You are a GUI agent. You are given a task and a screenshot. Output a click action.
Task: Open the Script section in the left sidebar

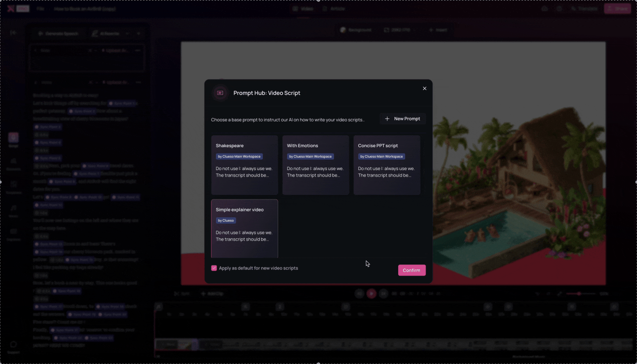[13, 140]
